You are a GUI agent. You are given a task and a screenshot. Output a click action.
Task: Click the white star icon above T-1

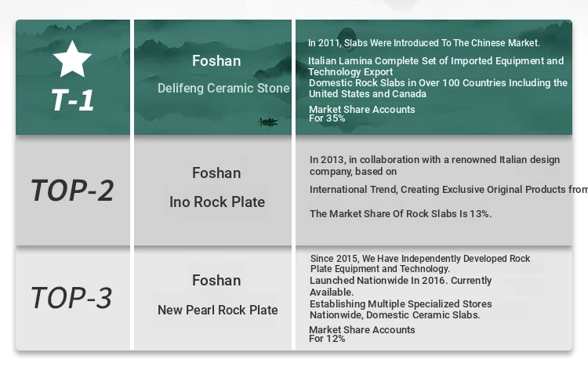pos(72,59)
